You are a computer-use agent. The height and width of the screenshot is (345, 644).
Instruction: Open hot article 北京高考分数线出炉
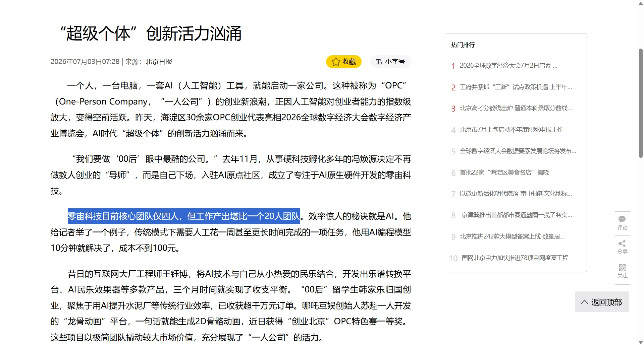click(x=516, y=108)
